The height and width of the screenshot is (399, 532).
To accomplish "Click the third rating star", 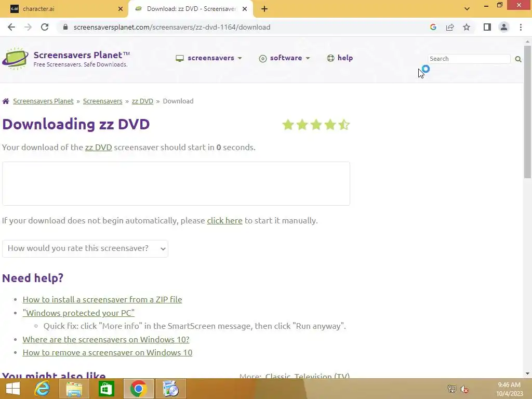I will [316, 125].
